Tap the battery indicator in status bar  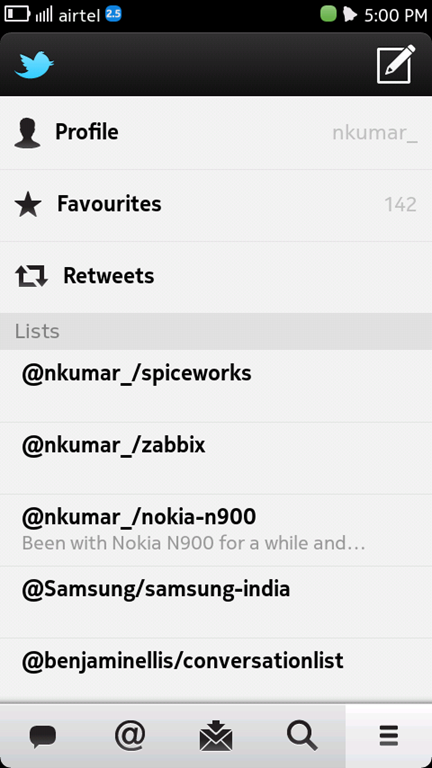[17, 14]
